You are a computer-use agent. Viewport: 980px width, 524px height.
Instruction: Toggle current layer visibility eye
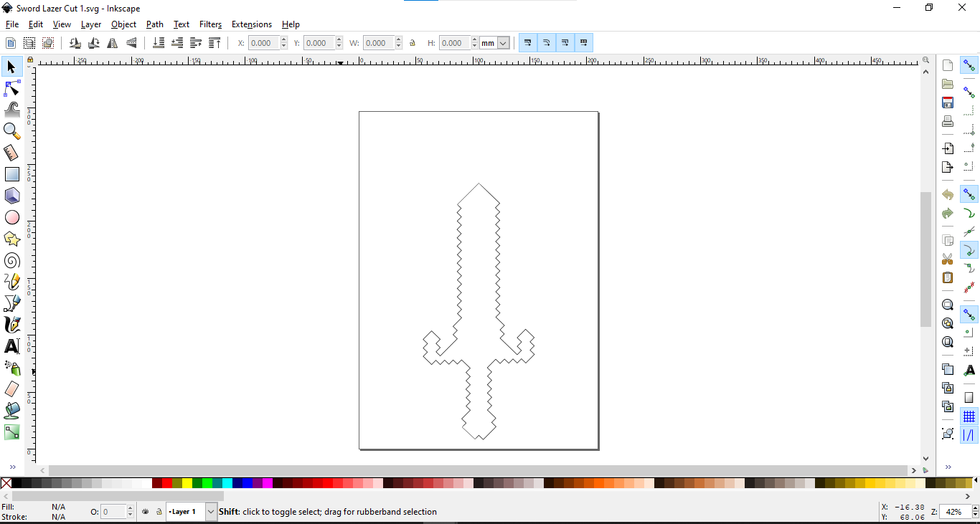click(146, 512)
